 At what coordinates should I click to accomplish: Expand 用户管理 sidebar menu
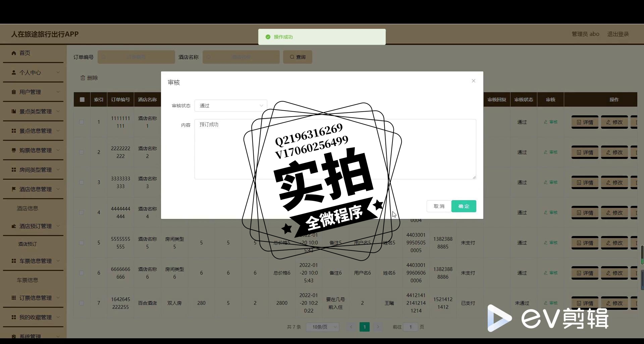click(x=33, y=92)
